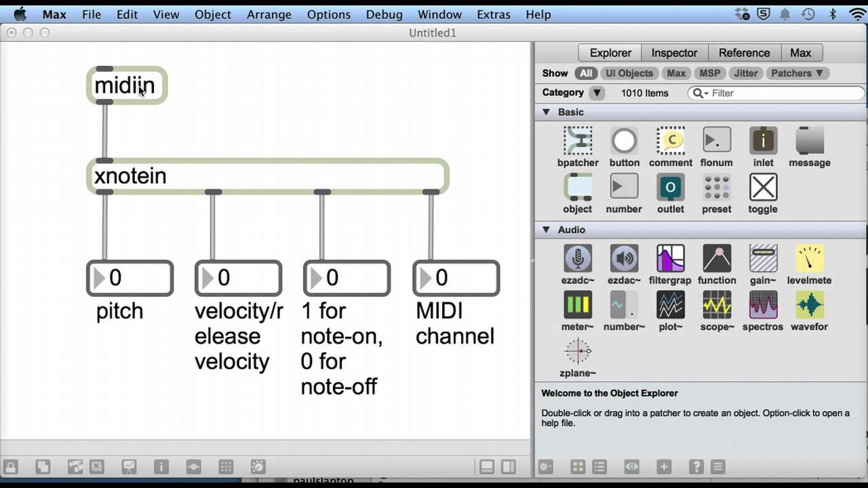The width and height of the screenshot is (868, 488).
Task: Pick the inlet object icon
Action: 763,141
